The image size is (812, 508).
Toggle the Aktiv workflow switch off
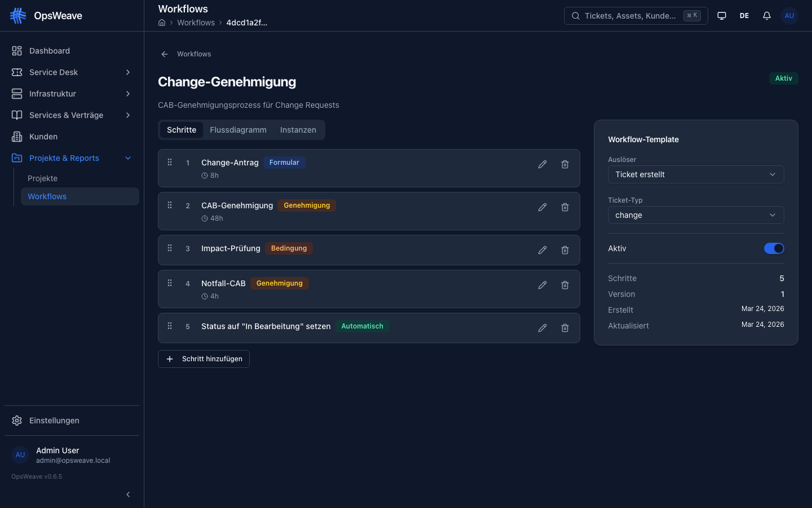coord(774,248)
